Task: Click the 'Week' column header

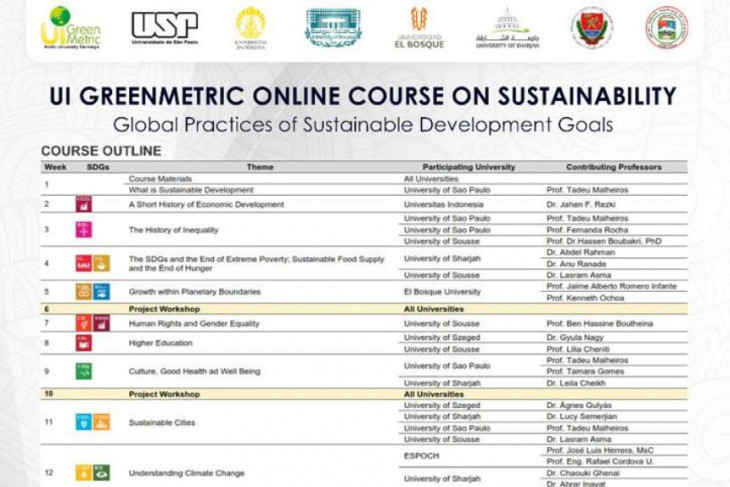Action: (x=55, y=167)
